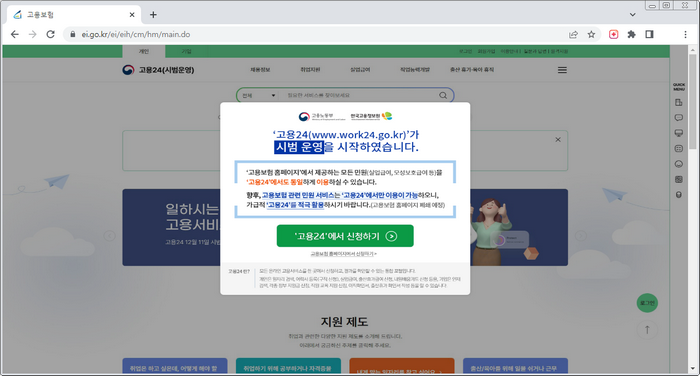Click the search magnifier icon
The image size is (700, 376).
[x=443, y=95]
